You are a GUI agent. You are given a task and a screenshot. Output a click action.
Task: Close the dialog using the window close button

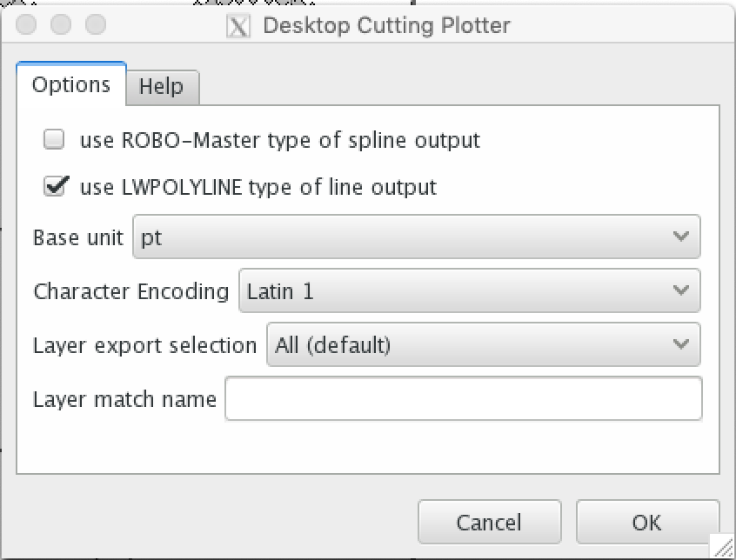pos(26,24)
